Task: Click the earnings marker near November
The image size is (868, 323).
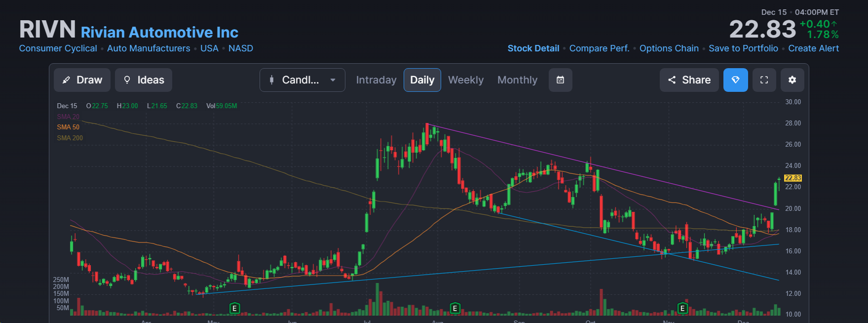Action: coord(683,308)
